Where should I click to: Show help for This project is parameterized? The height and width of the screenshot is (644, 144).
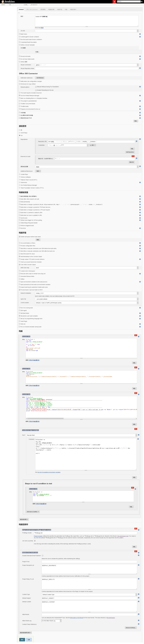coord(140,101)
